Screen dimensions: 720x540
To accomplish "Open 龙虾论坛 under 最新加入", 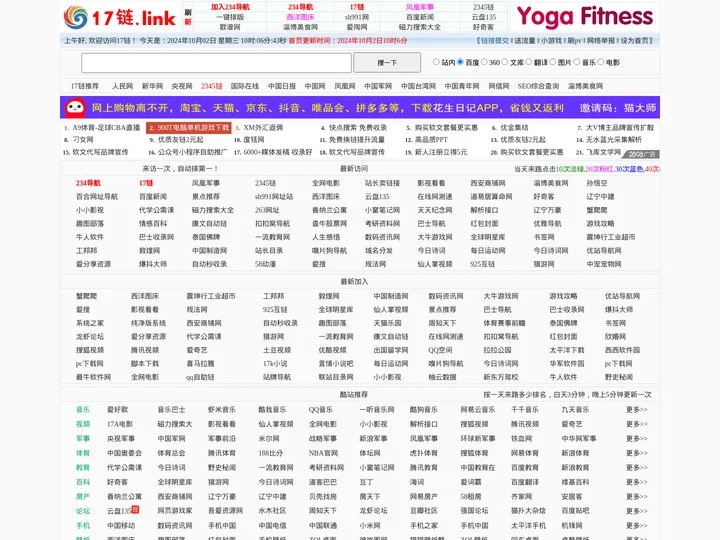I will pyautogui.click(x=90, y=337).
